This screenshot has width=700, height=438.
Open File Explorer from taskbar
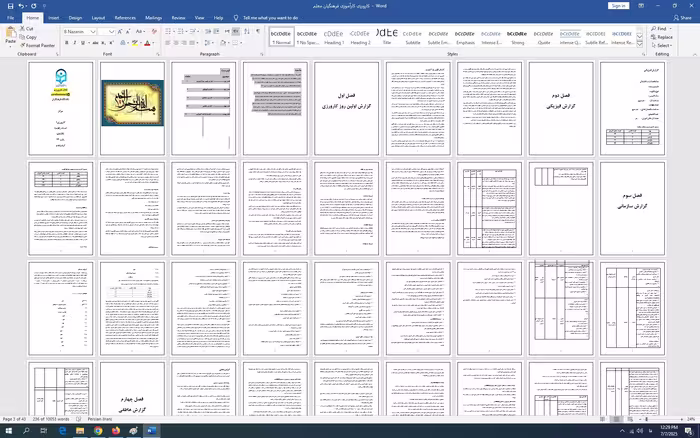tap(80, 431)
